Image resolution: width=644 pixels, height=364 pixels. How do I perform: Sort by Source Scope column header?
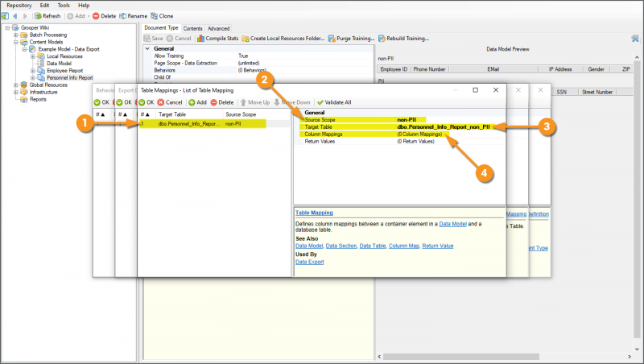coord(256,114)
